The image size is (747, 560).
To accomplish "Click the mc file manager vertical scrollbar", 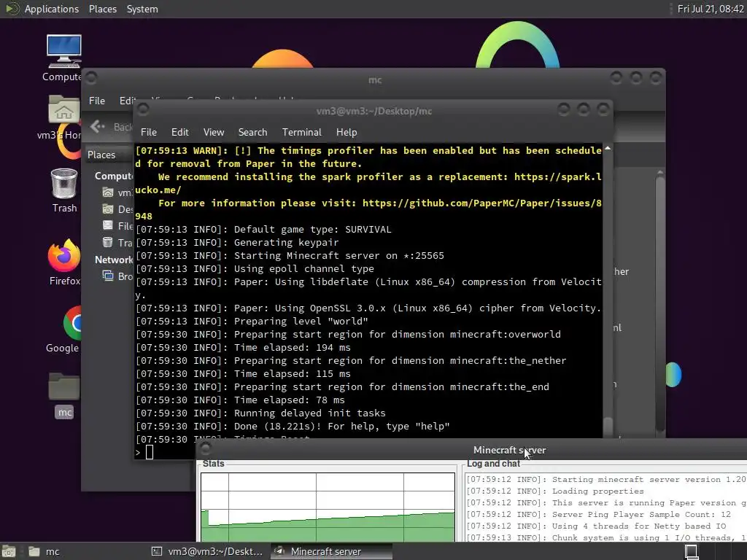I will (x=659, y=303).
